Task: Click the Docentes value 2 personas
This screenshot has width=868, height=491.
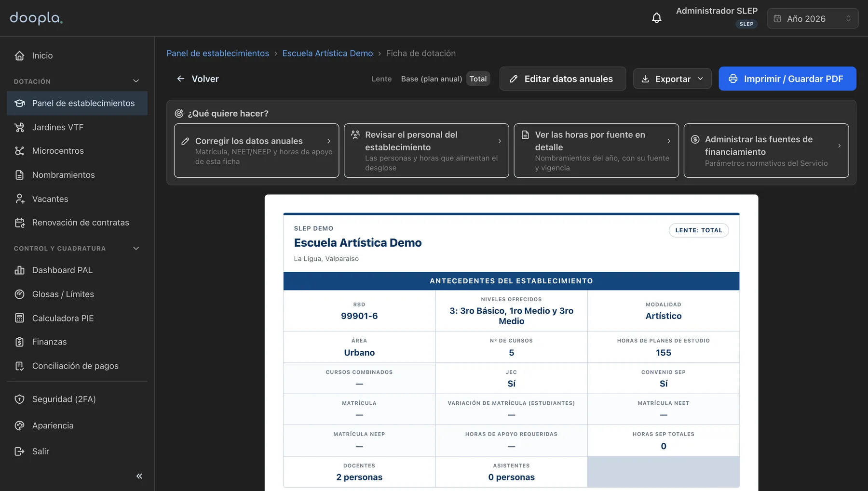Action: [x=359, y=477]
